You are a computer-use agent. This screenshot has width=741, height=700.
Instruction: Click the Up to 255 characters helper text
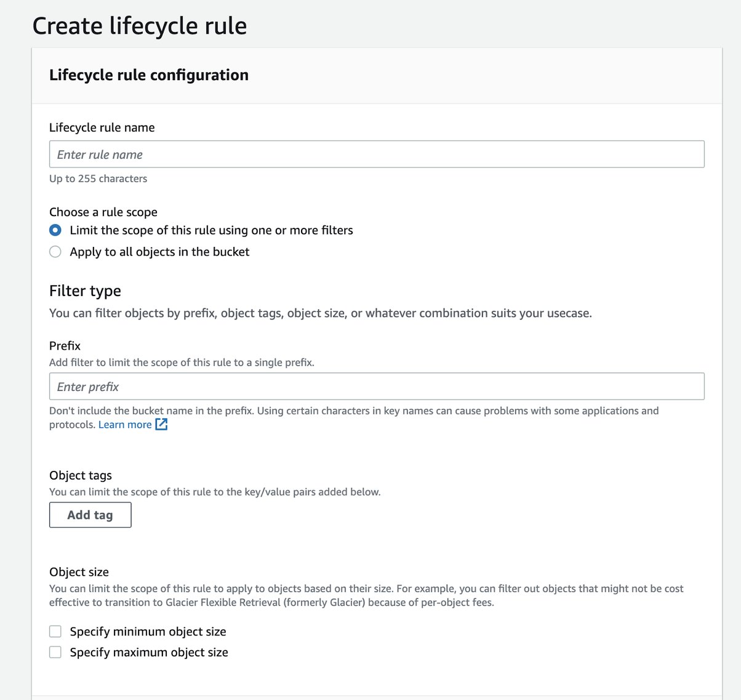pos(98,179)
